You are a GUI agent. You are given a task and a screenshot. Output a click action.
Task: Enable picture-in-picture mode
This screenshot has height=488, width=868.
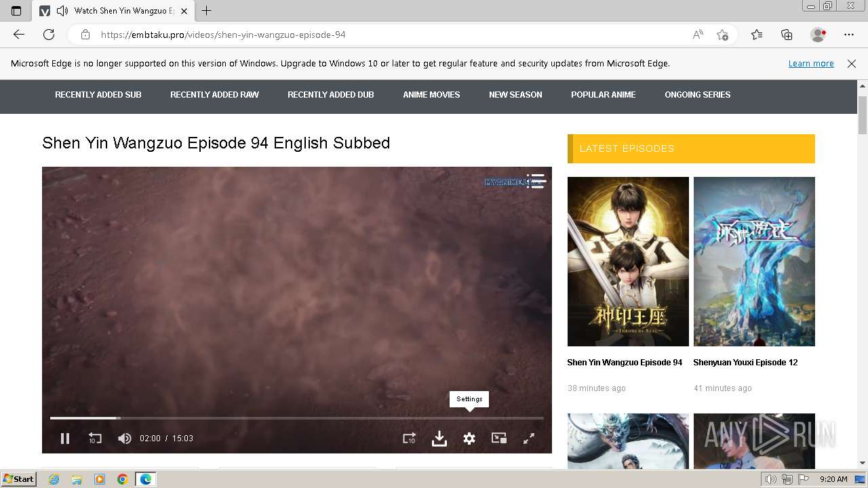click(x=499, y=439)
